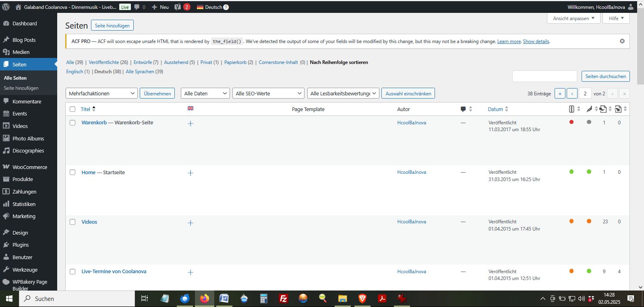Select the Warenkorb row checkbox
644x307 pixels.
click(x=72, y=123)
